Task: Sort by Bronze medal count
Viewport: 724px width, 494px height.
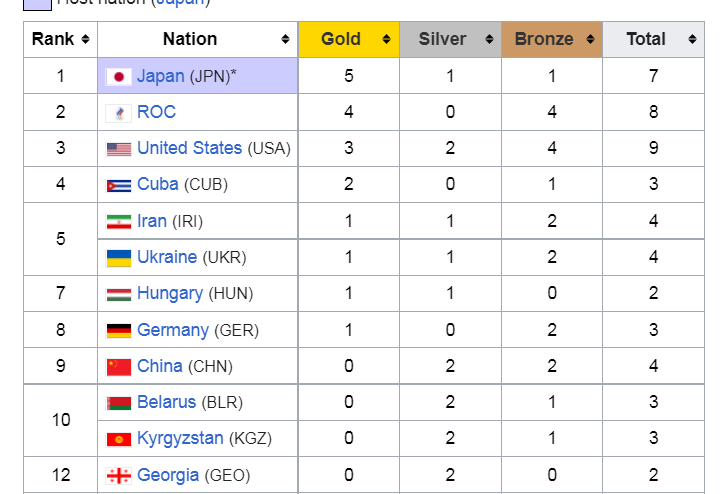Action: 591,40
